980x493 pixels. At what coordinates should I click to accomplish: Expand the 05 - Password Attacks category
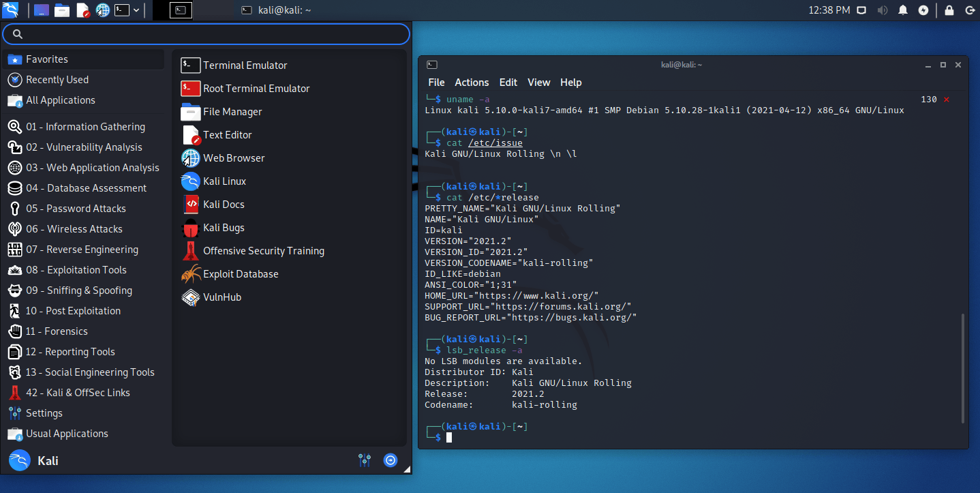76,209
